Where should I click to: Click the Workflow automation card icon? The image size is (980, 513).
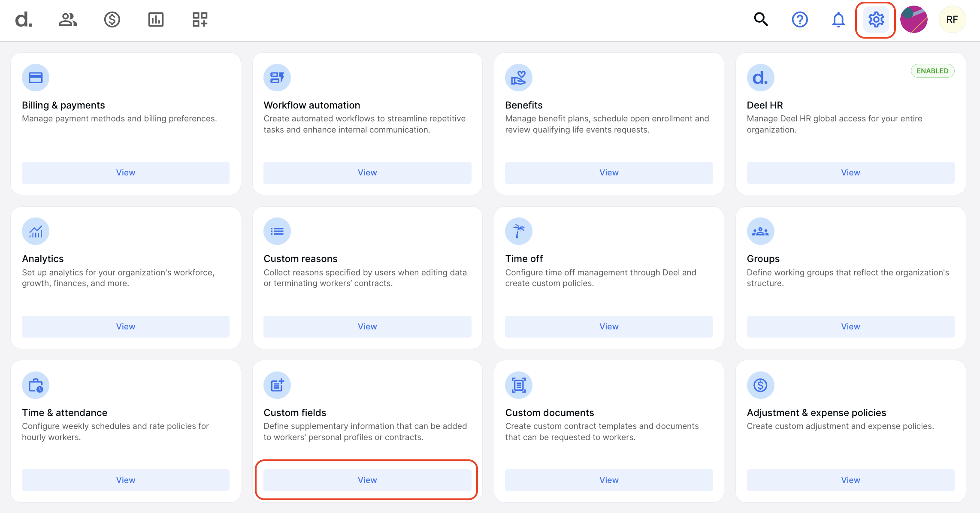pos(277,77)
